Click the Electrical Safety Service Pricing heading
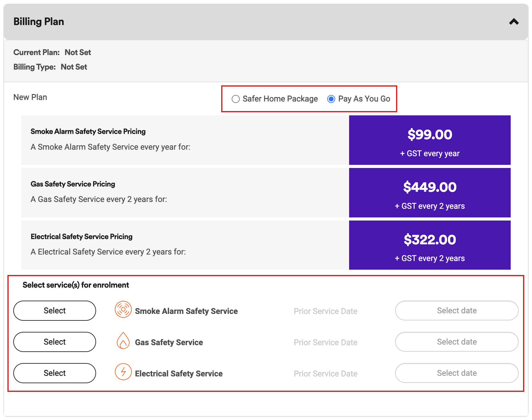Viewport: 532px width, 420px height. pos(82,237)
